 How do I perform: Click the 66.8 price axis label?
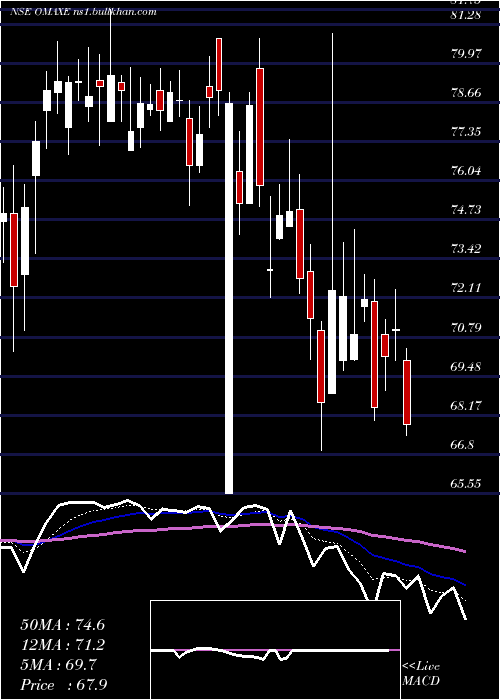click(463, 445)
